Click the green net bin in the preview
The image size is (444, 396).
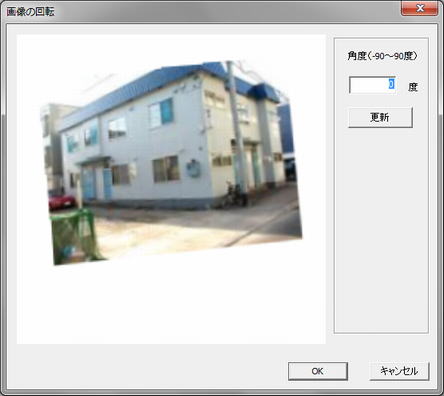(x=75, y=236)
